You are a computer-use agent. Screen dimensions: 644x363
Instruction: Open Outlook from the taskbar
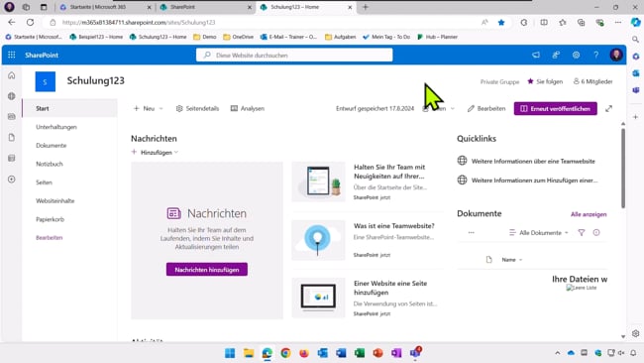click(322, 353)
